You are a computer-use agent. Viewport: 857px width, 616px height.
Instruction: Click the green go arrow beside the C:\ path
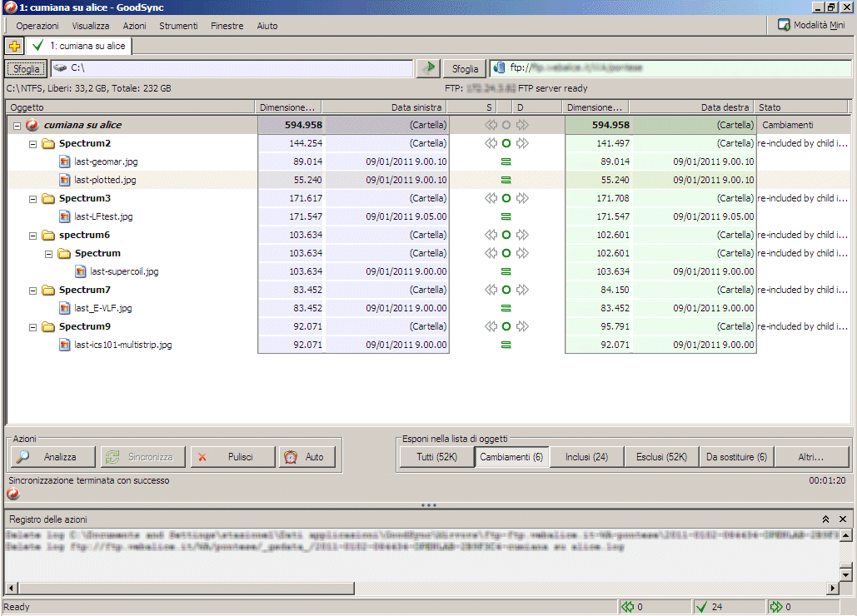point(429,68)
